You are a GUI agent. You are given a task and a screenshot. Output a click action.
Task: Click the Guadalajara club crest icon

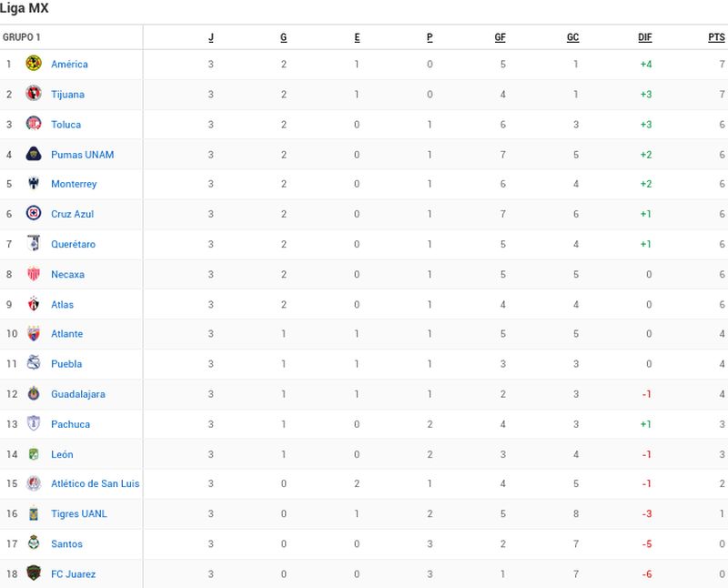(34, 393)
